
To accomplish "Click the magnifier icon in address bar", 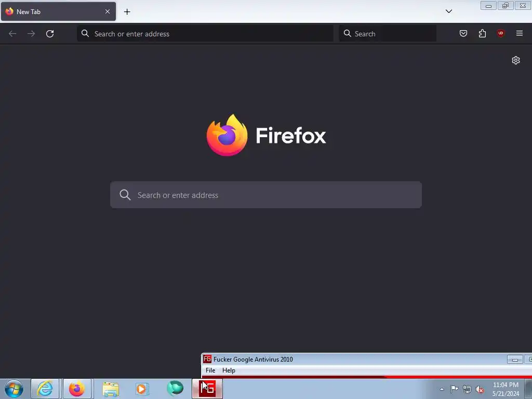I will click(85, 33).
